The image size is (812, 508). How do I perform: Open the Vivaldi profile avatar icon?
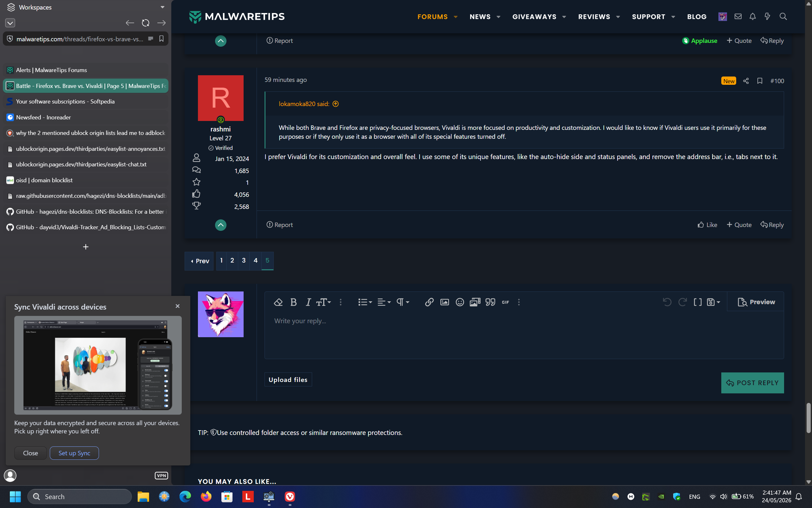(10, 475)
